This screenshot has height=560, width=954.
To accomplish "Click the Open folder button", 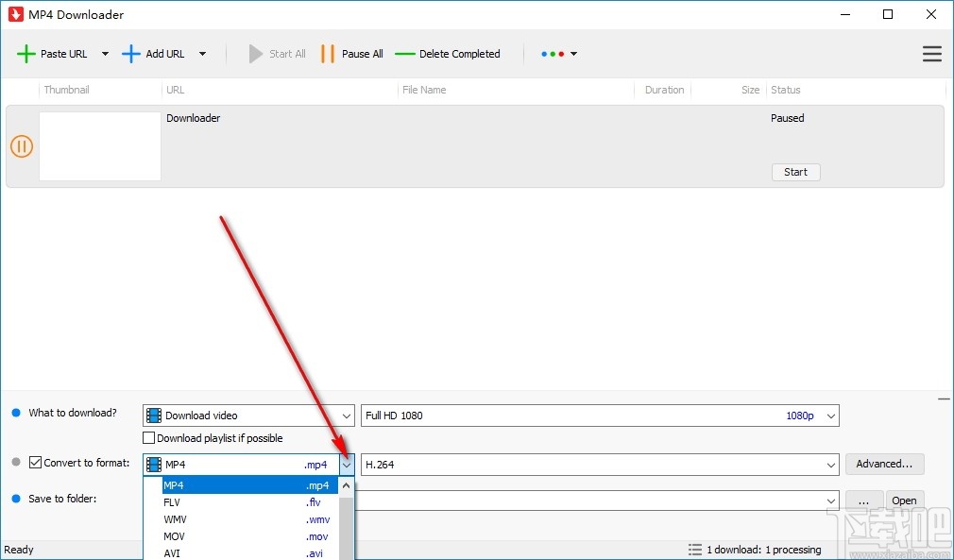I will tap(905, 501).
